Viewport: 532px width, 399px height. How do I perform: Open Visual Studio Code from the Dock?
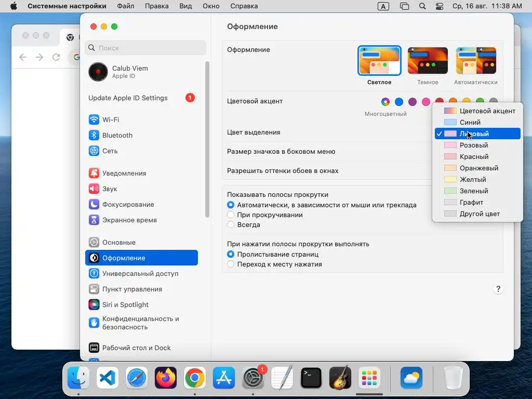(107, 378)
